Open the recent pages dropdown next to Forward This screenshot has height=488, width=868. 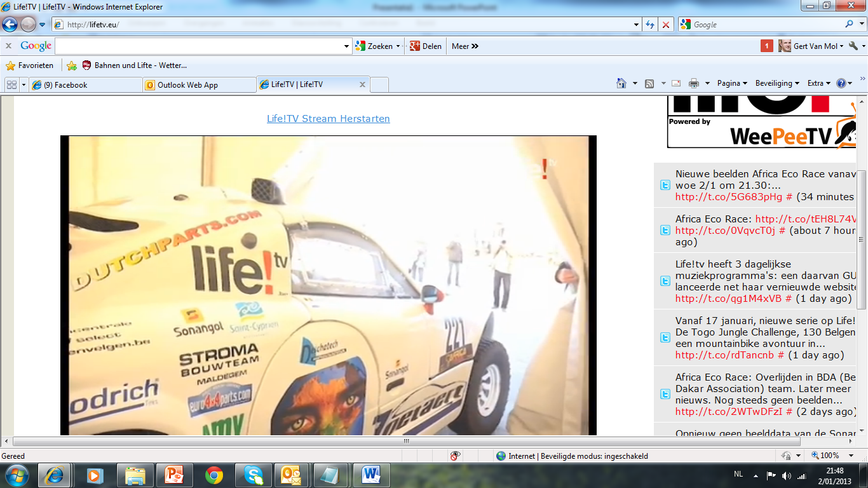43,25
